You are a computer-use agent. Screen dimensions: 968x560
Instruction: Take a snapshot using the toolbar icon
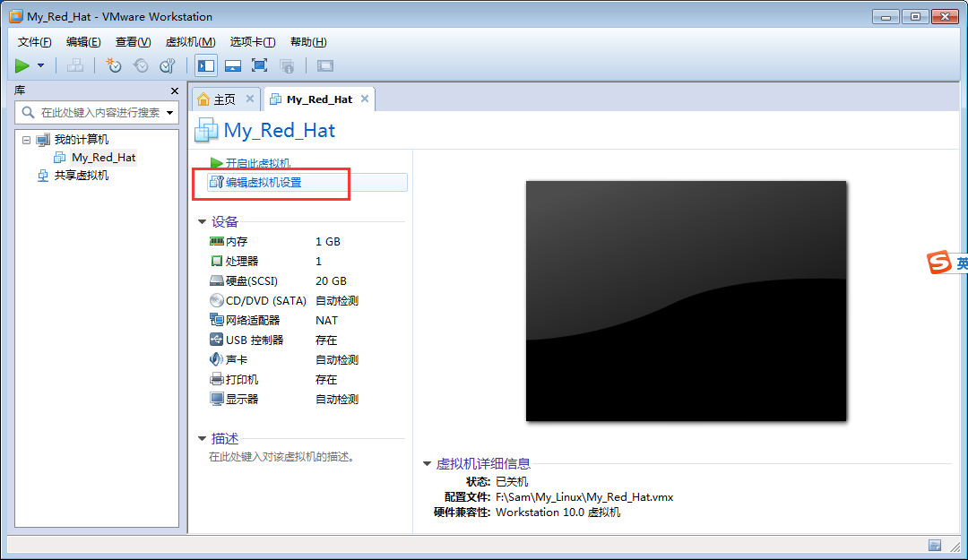point(114,65)
